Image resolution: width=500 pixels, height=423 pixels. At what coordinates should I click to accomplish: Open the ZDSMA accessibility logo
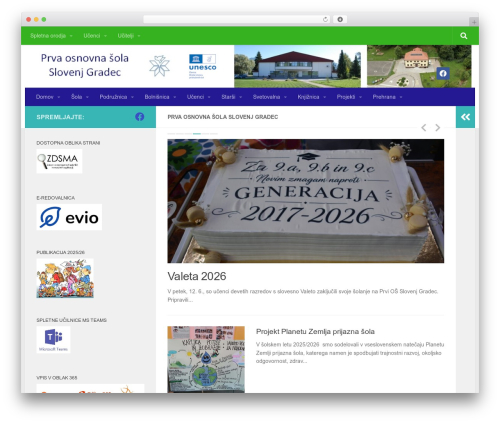[x=59, y=161]
